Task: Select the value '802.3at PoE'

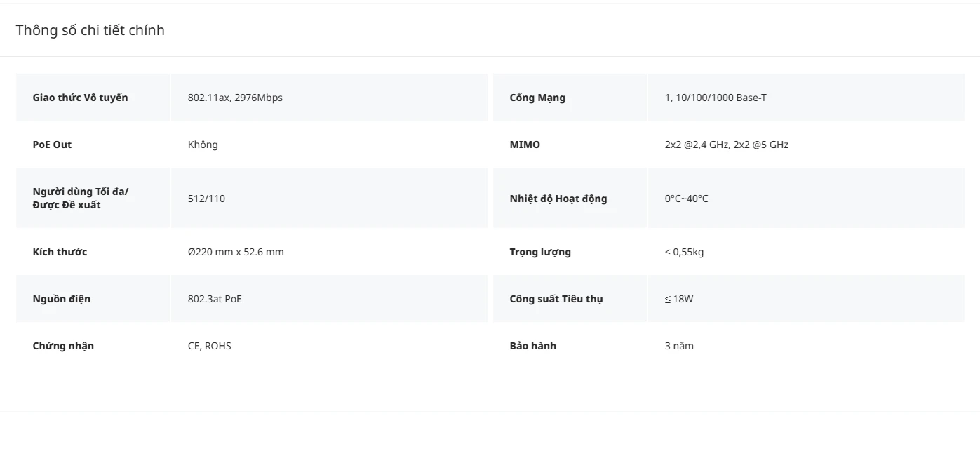Action: tap(215, 299)
